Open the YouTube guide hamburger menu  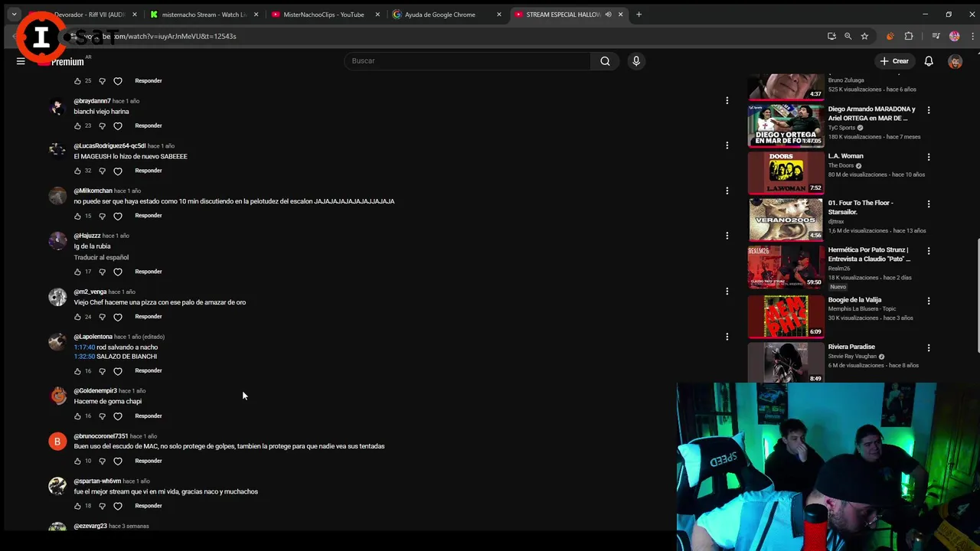21,61
